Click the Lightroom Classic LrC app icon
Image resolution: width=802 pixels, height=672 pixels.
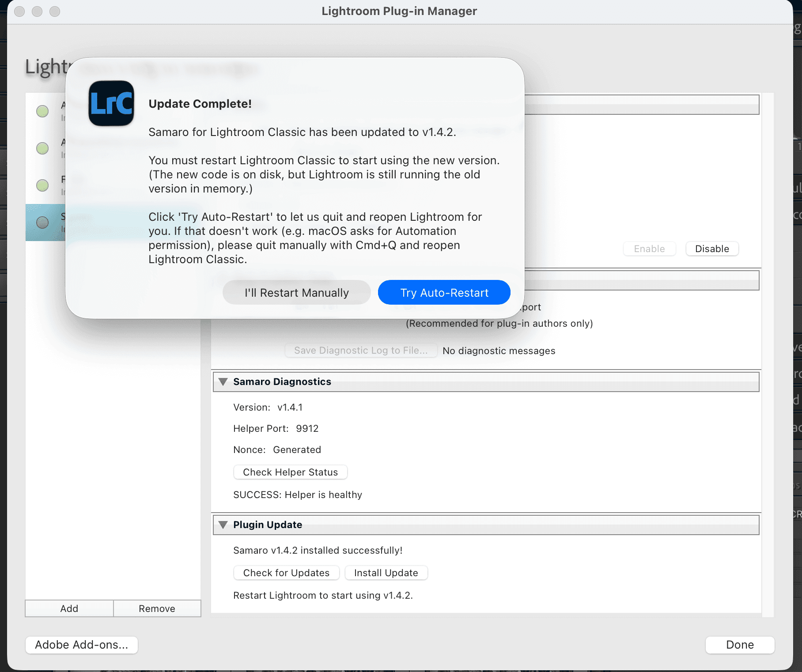111,103
